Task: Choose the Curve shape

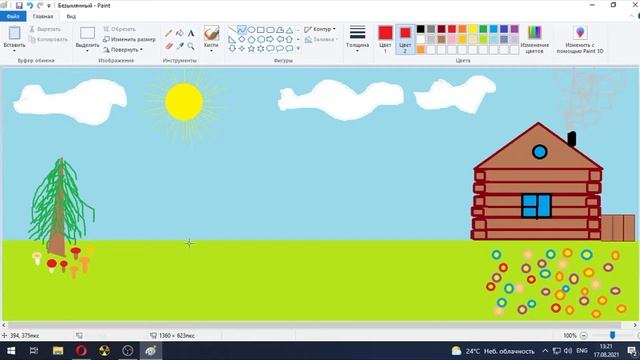Action: pos(242,30)
